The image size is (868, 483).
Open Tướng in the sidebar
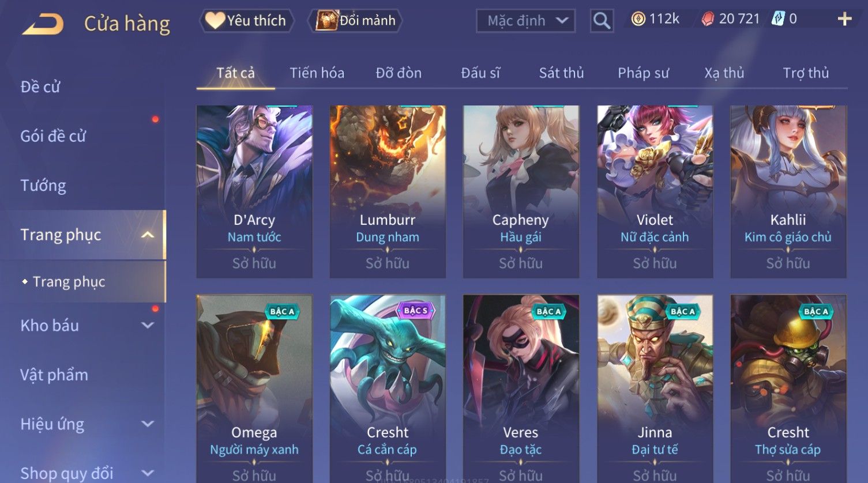pos(43,186)
